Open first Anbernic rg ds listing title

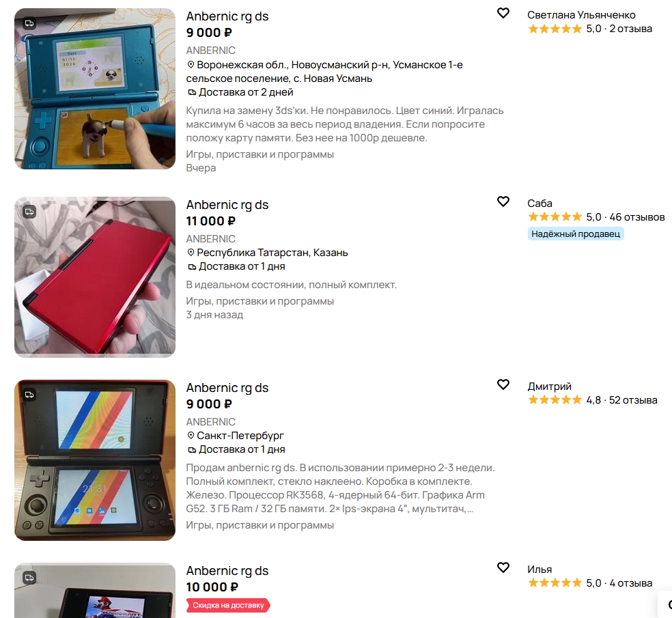[x=227, y=16]
